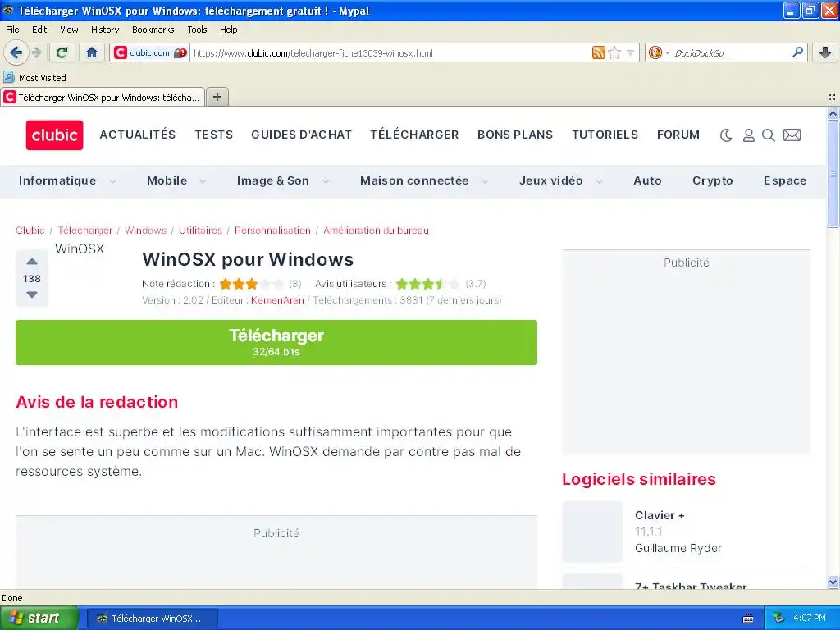Viewport: 840px width, 630px height.
Task: Toggle dark mode moon icon
Action: pos(726,135)
